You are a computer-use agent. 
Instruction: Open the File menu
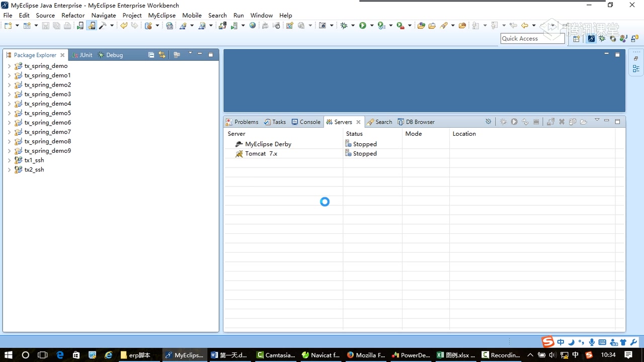[x=8, y=15]
